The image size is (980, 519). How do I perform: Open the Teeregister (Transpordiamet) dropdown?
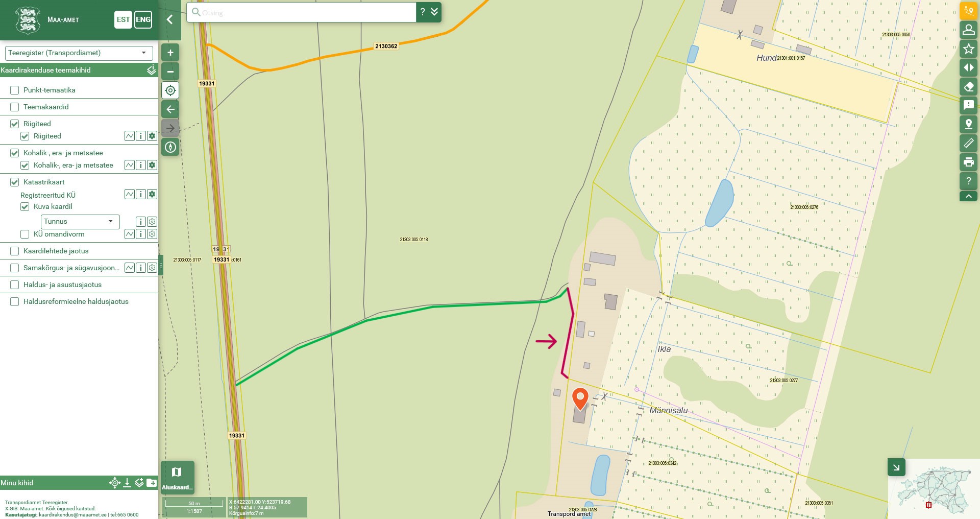79,53
